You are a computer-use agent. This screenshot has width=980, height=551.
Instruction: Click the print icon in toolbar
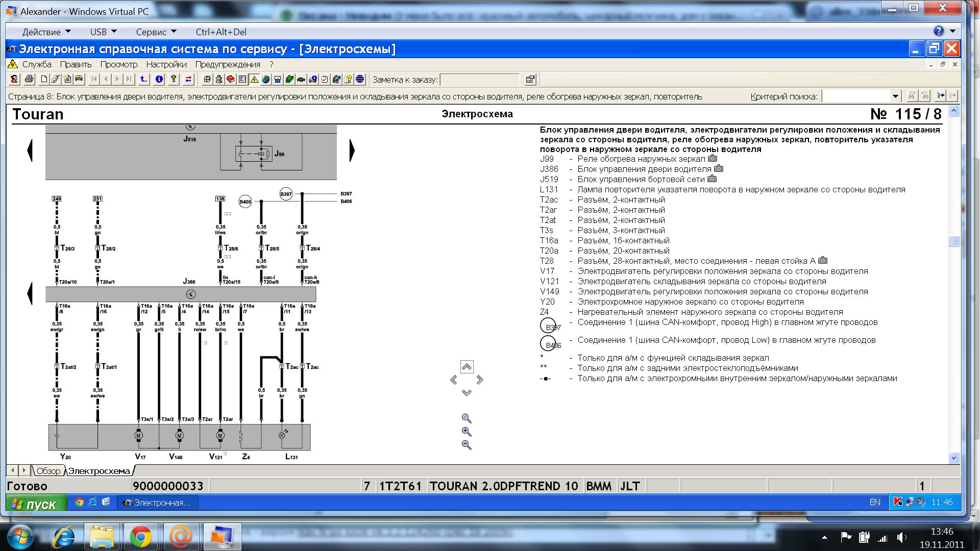coord(29,79)
